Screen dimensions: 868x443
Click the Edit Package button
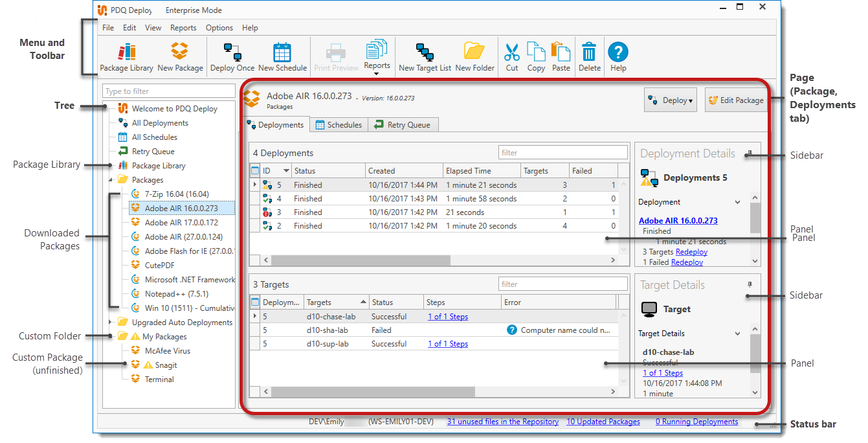click(x=735, y=100)
